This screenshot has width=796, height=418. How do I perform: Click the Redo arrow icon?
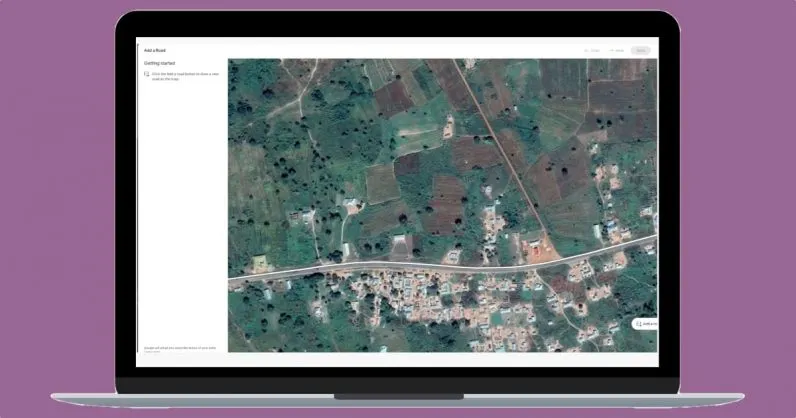(x=611, y=50)
